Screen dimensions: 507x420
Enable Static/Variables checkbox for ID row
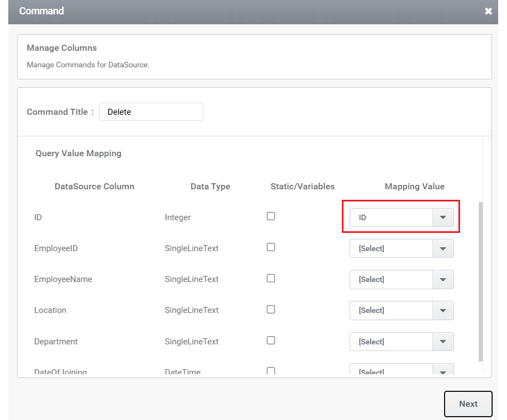pyautogui.click(x=271, y=216)
